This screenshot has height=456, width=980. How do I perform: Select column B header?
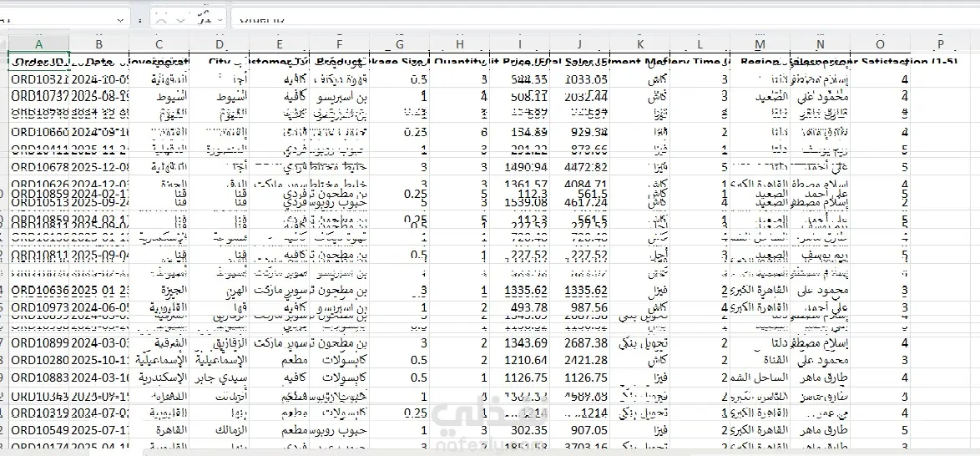coord(99,43)
